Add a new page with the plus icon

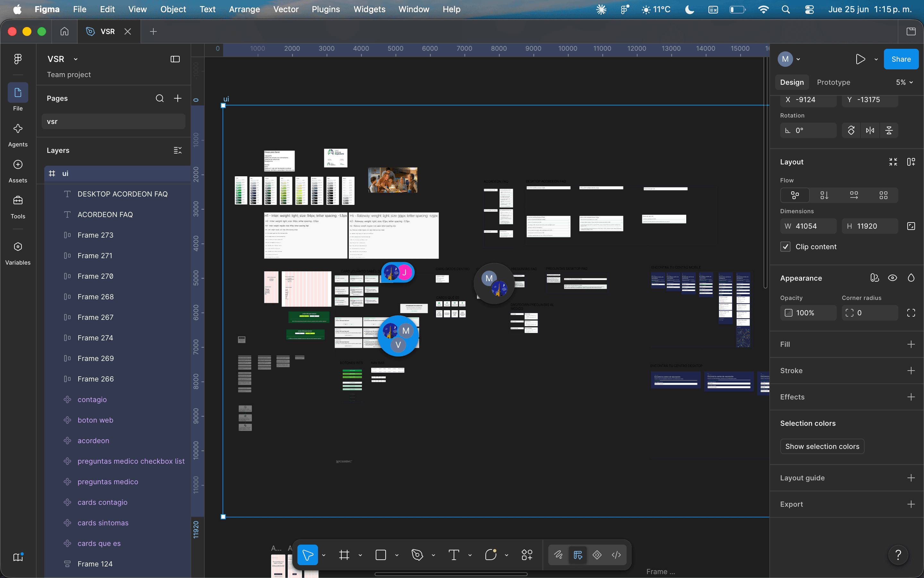click(177, 98)
